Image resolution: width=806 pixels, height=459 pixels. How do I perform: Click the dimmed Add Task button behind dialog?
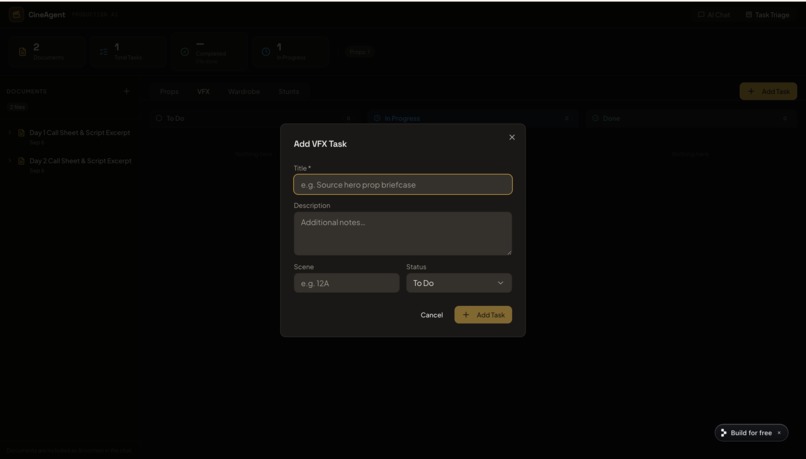[768, 91]
